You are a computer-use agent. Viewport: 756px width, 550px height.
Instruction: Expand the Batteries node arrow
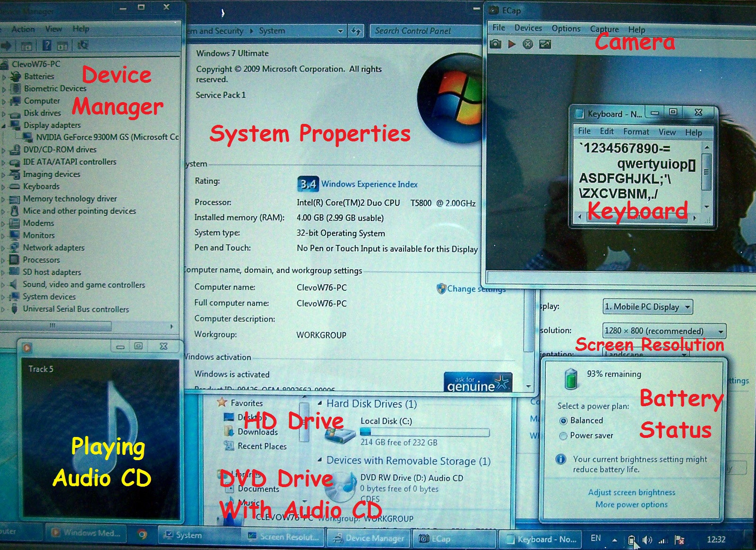tap(4, 77)
